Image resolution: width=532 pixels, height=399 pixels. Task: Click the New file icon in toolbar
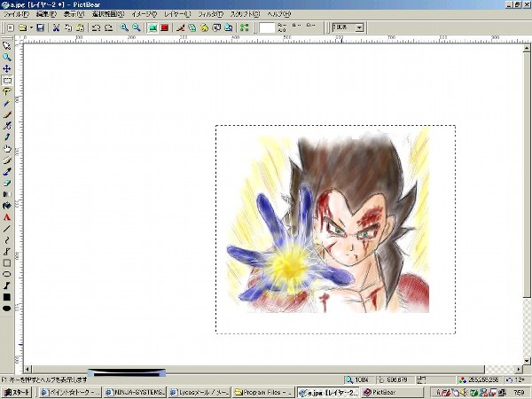click(x=10, y=27)
